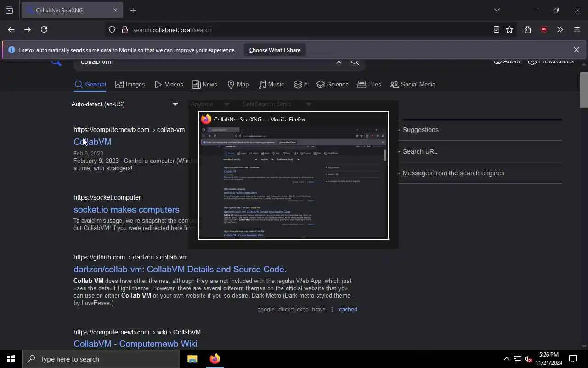This screenshot has height=368, width=588.
Task: Open File Explorer from the taskbar
Action: [x=192, y=359]
